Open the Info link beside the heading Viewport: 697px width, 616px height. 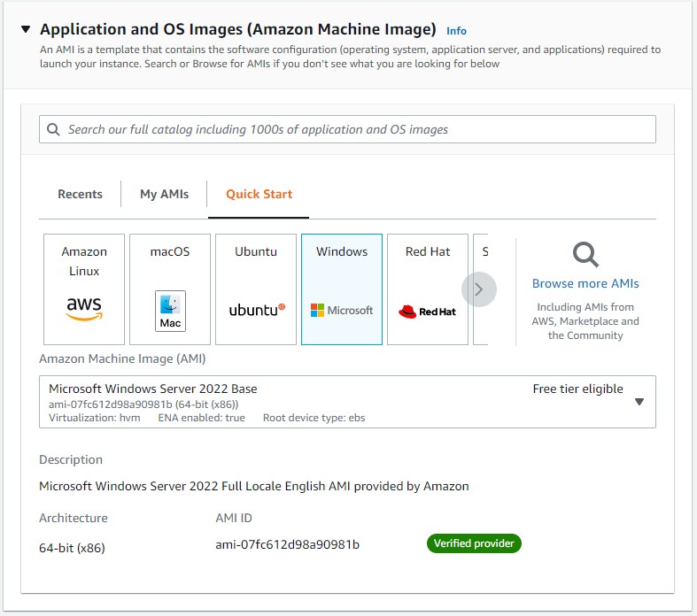pyautogui.click(x=456, y=31)
